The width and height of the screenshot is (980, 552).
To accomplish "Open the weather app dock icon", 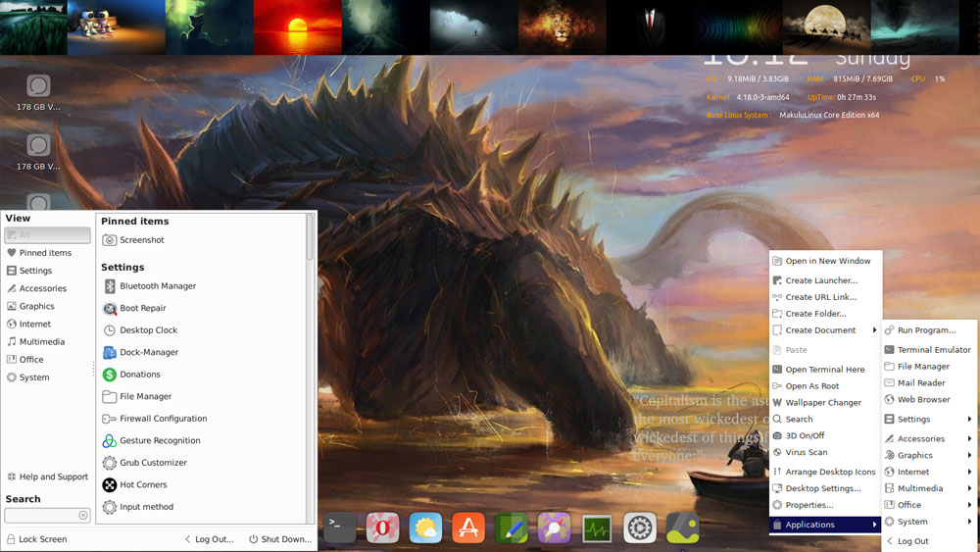I will click(x=425, y=527).
